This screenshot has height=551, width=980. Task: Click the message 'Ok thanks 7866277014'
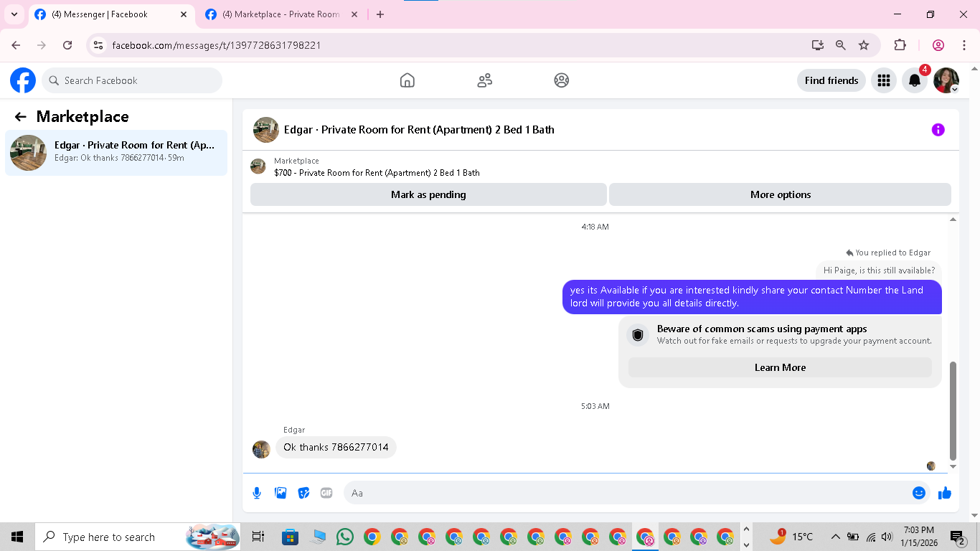click(336, 447)
